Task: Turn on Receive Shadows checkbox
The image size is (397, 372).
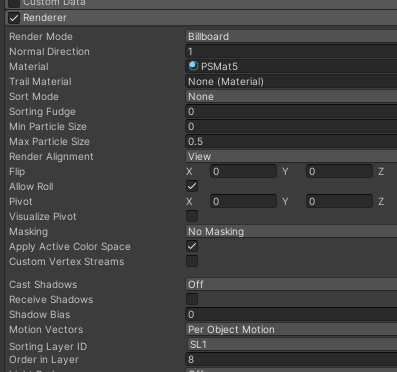Action: click(192, 299)
